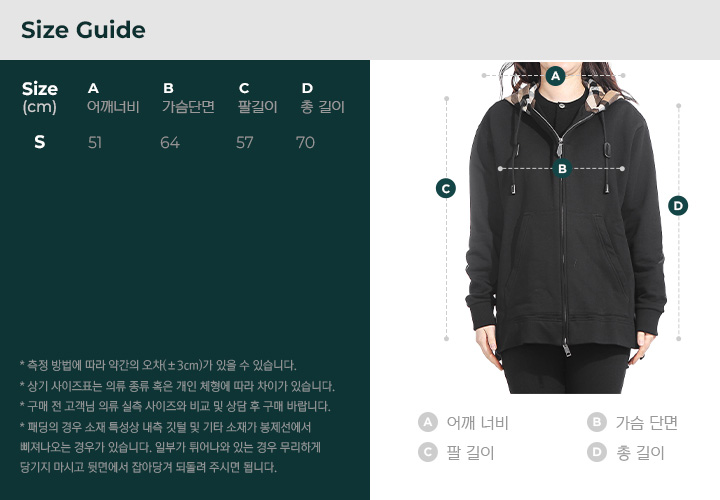Click the chest value 64

pyautogui.click(x=170, y=143)
